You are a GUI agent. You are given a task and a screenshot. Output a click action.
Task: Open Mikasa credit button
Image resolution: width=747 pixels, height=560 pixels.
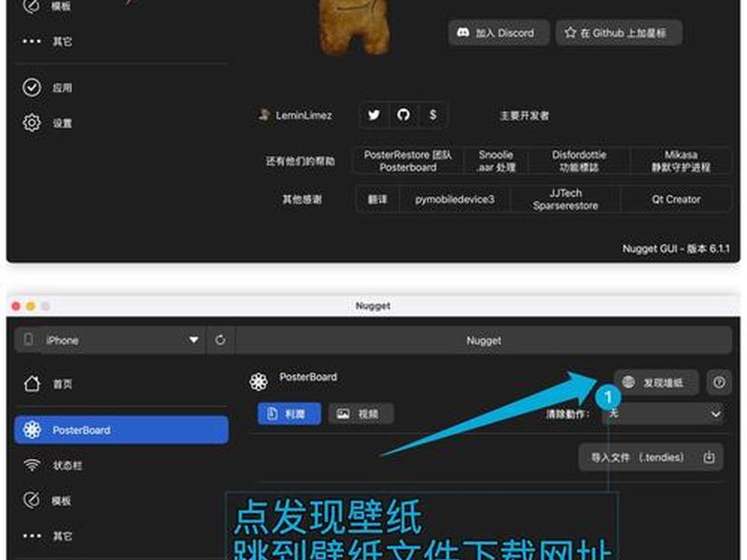681,161
